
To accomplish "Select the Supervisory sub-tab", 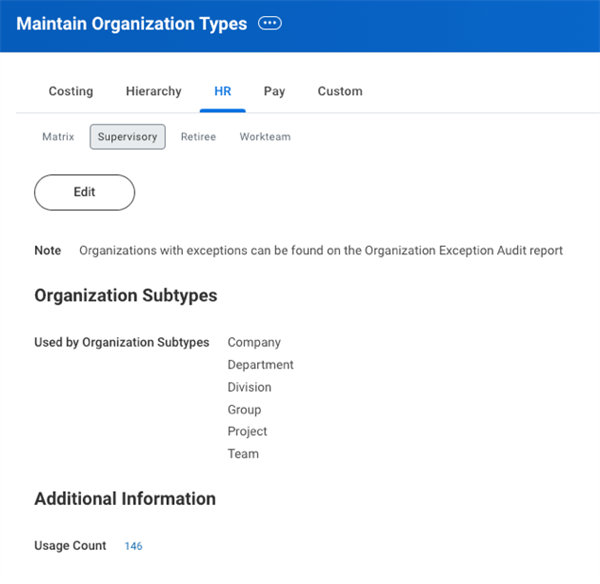I will 127,137.
